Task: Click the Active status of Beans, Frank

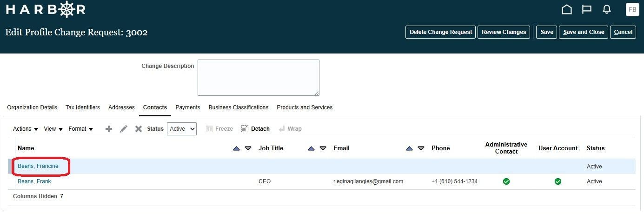Action: (x=594, y=181)
